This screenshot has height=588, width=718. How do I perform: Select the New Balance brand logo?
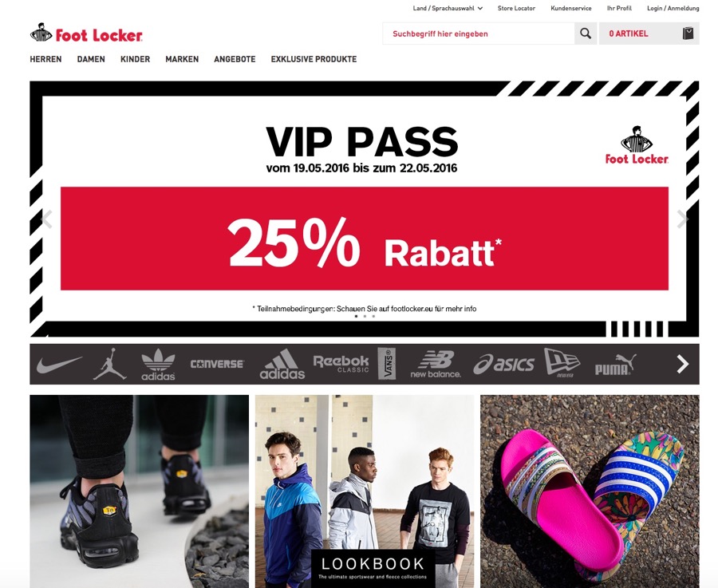(436, 365)
